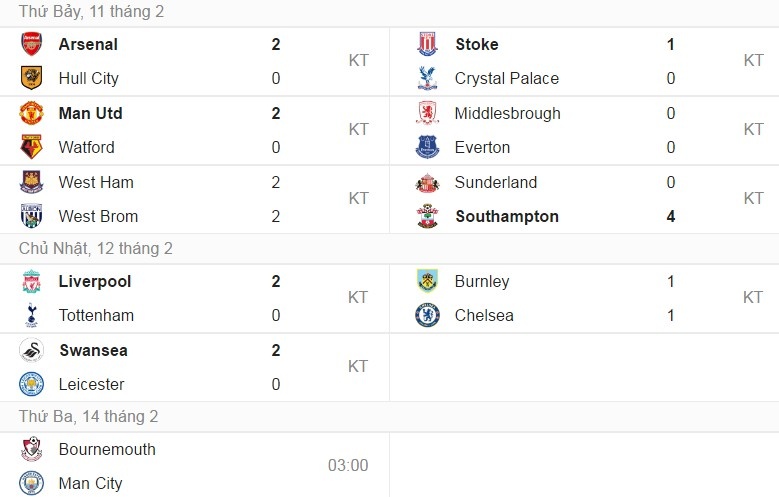Click the Thứ Bảy, 11 tháng 2 header

click(91, 12)
